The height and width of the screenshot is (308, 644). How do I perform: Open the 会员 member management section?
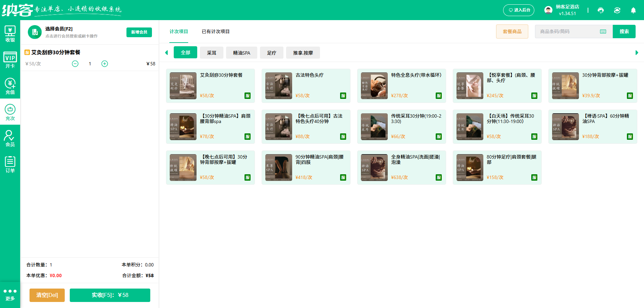point(10,138)
